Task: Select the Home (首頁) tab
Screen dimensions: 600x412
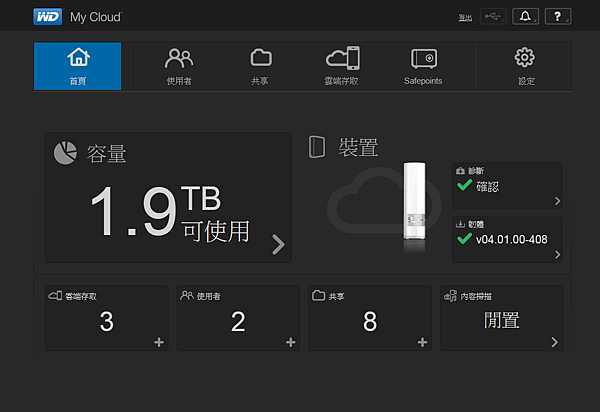Action: [x=78, y=66]
